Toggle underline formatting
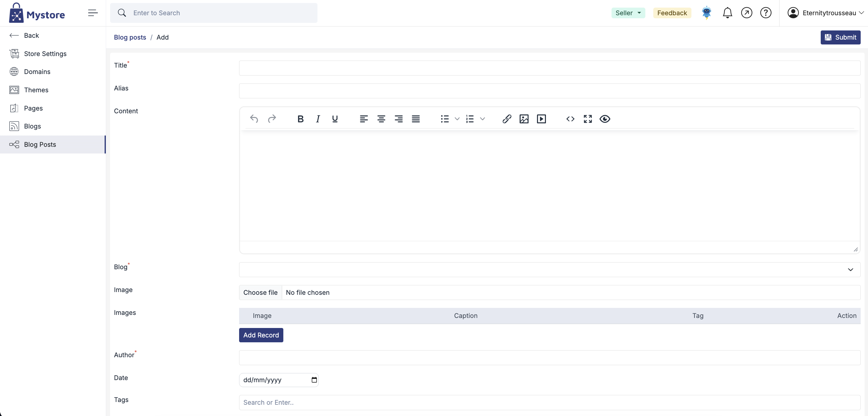This screenshot has width=868, height=416. pos(335,119)
